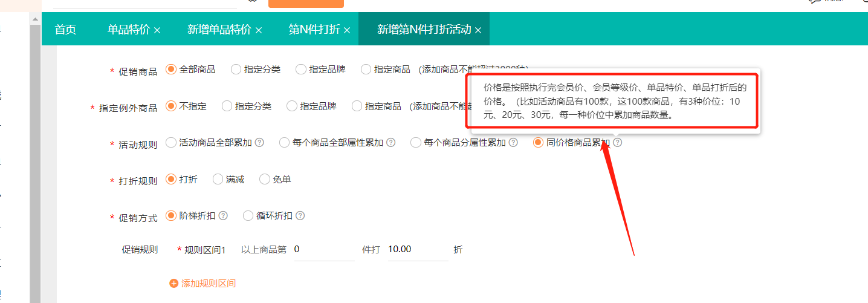
Task: Close the 新增单品特价 tab
Action: tap(259, 30)
